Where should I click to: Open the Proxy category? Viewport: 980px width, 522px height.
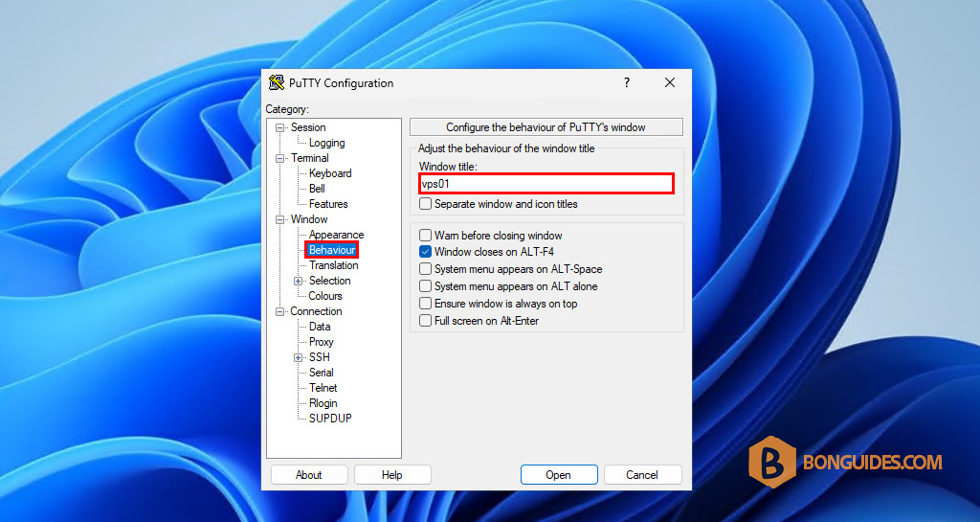322,342
